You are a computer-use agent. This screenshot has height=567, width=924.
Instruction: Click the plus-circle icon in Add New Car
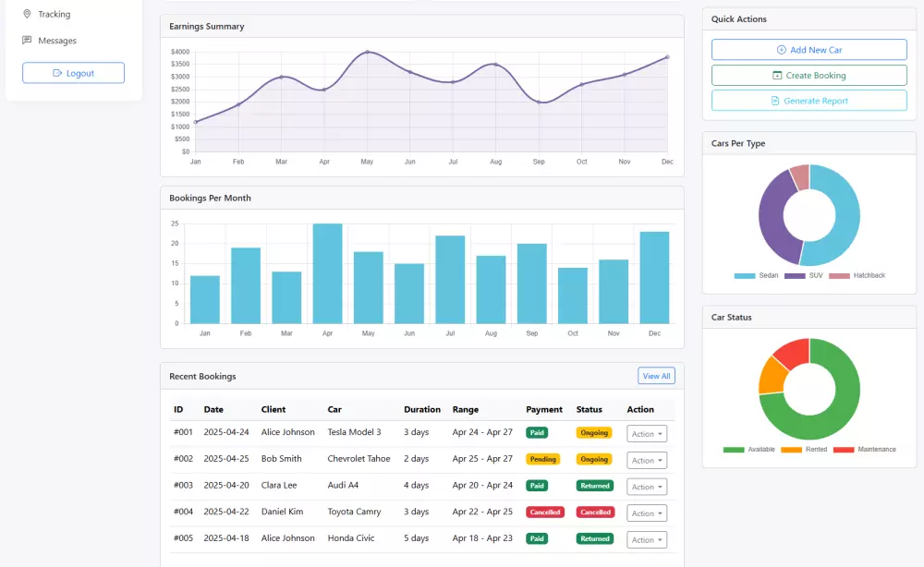[x=782, y=50]
